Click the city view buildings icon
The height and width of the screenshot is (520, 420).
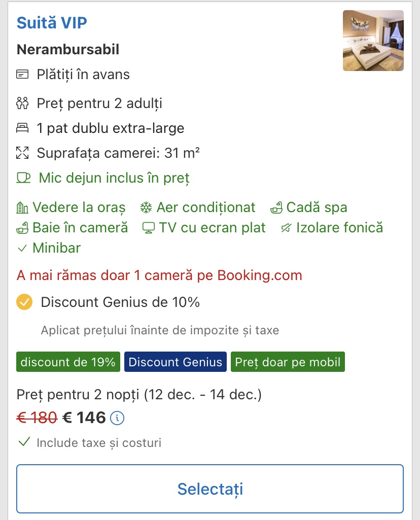click(x=22, y=207)
